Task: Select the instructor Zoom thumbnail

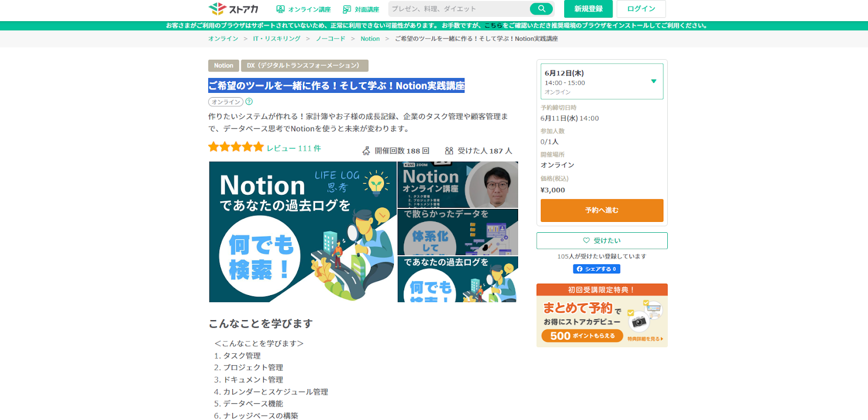Action: pyautogui.click(x=458, y=184)
